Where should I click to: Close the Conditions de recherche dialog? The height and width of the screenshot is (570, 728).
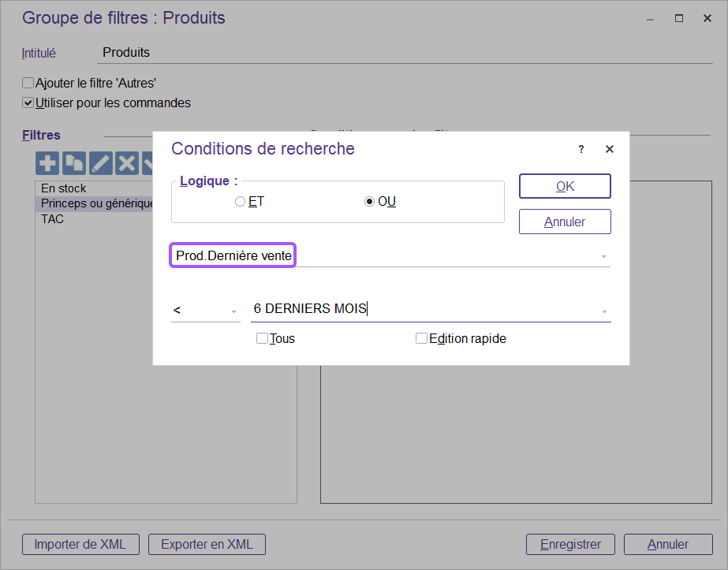(609, 149)
